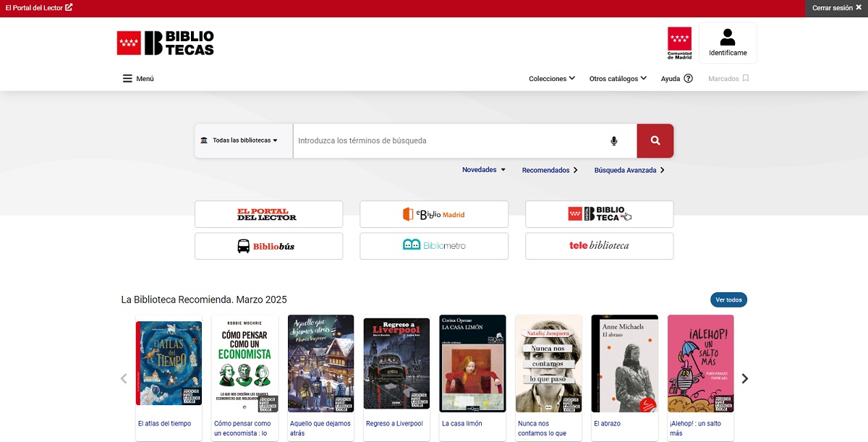Click the magnifying glass search icon
Screen dimensions: 868x442
coord(654,141)
